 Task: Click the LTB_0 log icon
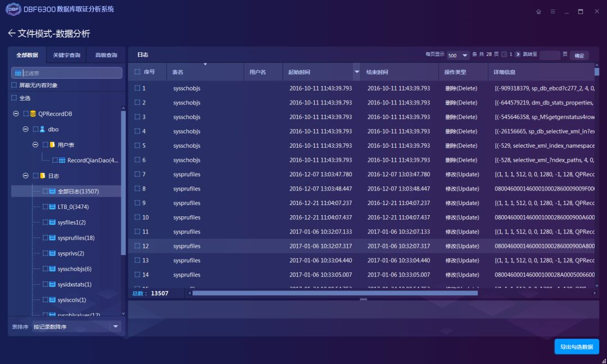(52, 207)
